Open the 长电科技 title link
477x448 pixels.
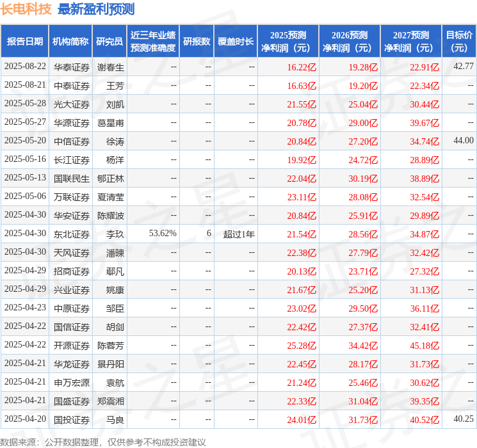click(x=26, y=9)
